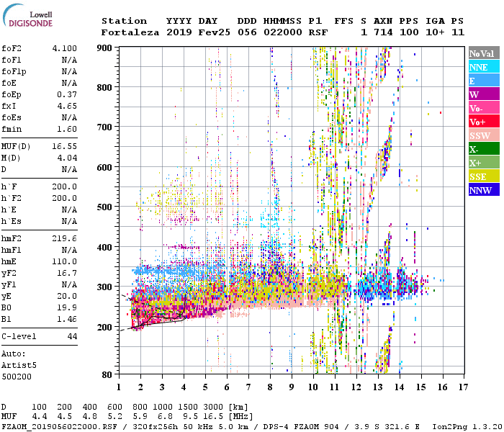Click the RSF P1 value

[318, 32]
